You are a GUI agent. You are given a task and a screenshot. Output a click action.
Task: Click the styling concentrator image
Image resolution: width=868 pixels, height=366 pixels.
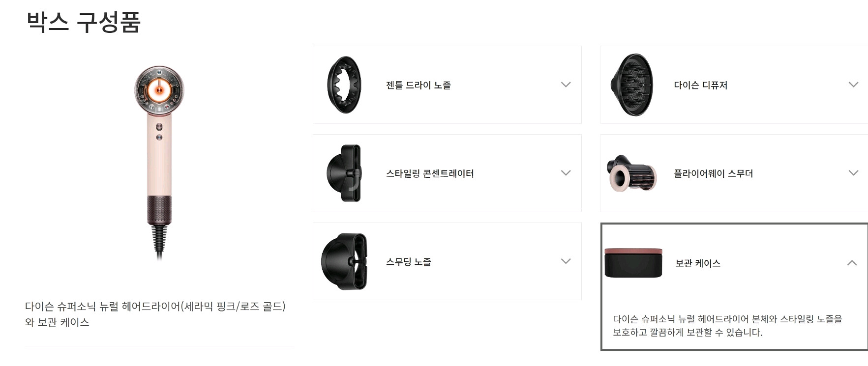coord(344,173)
